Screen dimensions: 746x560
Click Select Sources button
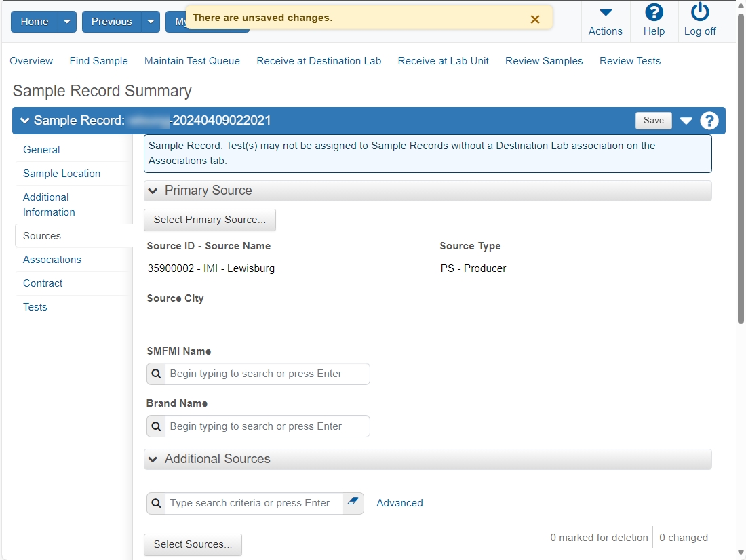193,544
